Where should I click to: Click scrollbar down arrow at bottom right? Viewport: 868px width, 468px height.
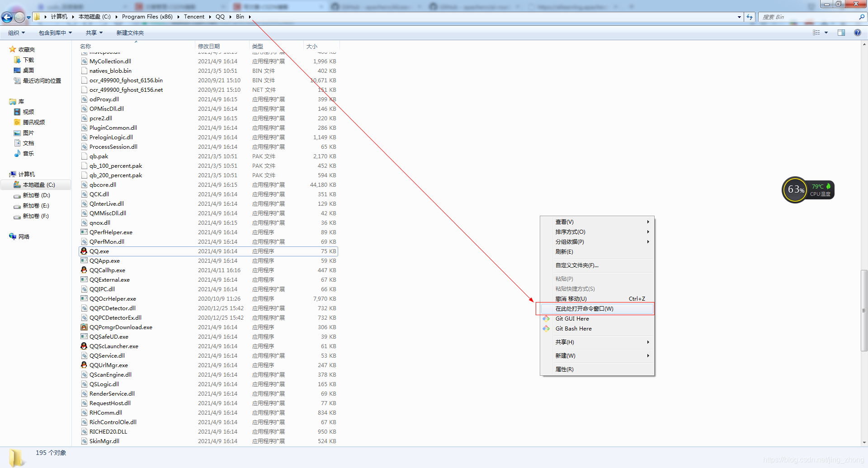(x=864, y=442)
